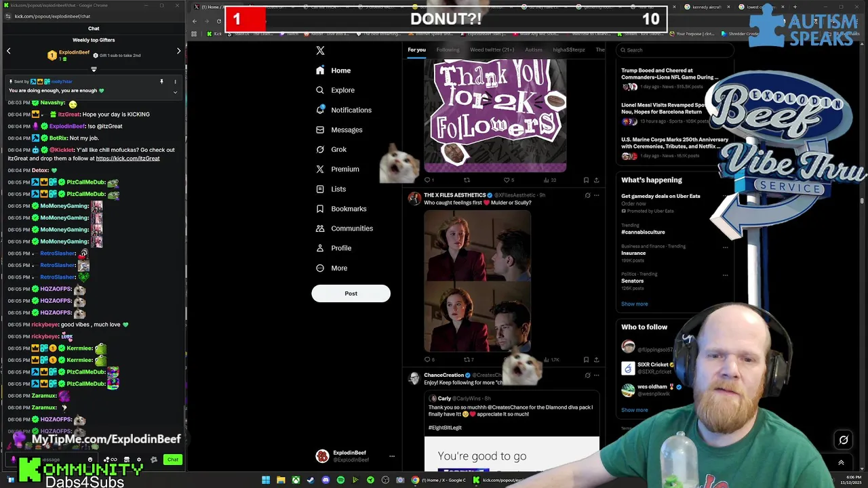The image size is (868, 488).
Task: Open wes oldham follow suggestion
Action: pos(652,390)
